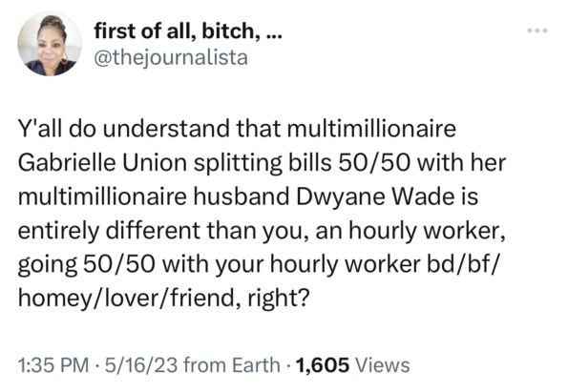Select the word "husband" in the tweet
568x392 pixels.
pyautogui.click(x=242, y=196)
